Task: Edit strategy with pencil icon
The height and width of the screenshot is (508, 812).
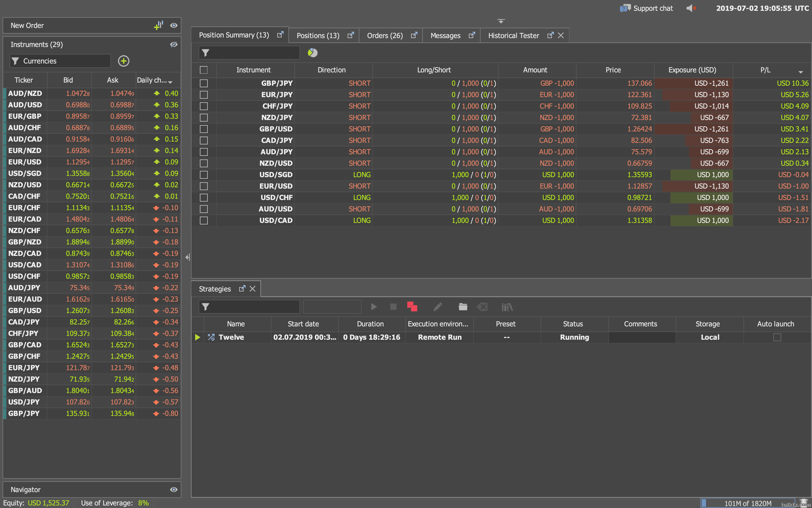Action: [437, 307]
